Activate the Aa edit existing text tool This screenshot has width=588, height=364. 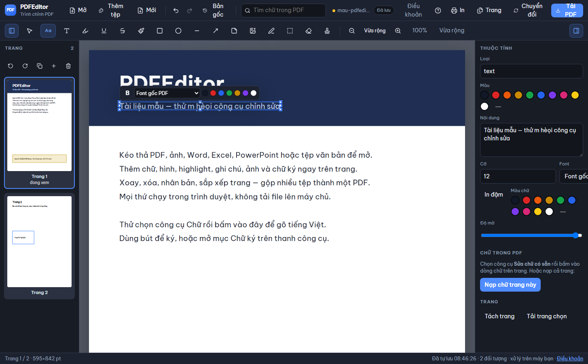tap(48, 31)
